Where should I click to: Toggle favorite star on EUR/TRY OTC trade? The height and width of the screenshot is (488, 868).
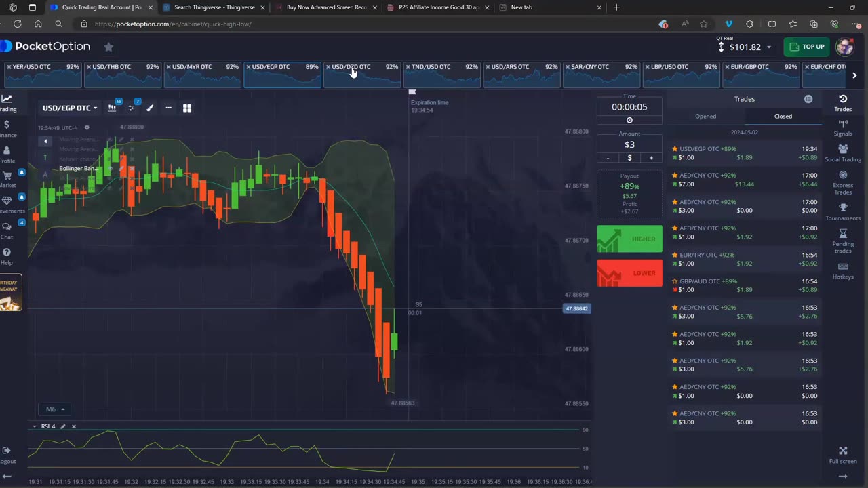[675, 255]
